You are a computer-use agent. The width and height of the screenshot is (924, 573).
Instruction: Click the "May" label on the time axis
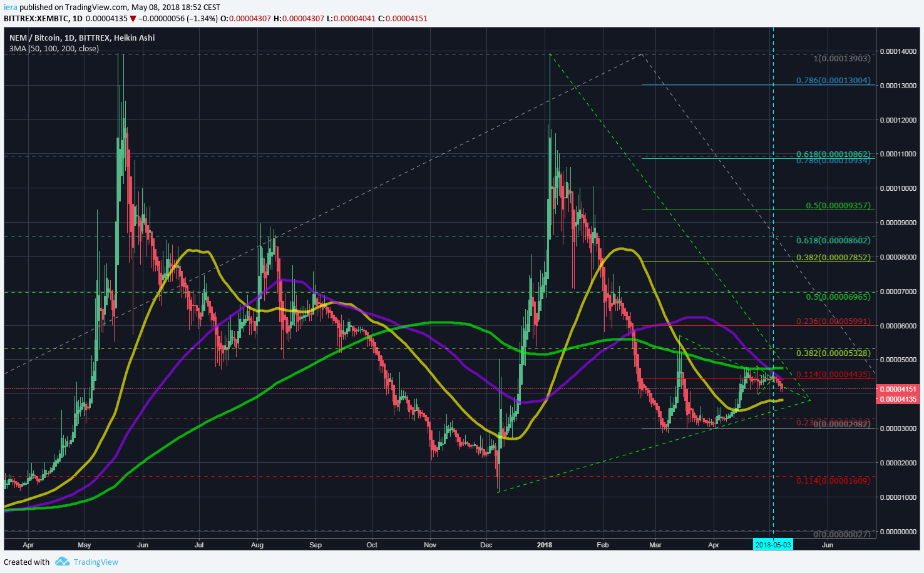tap(84, 545)
